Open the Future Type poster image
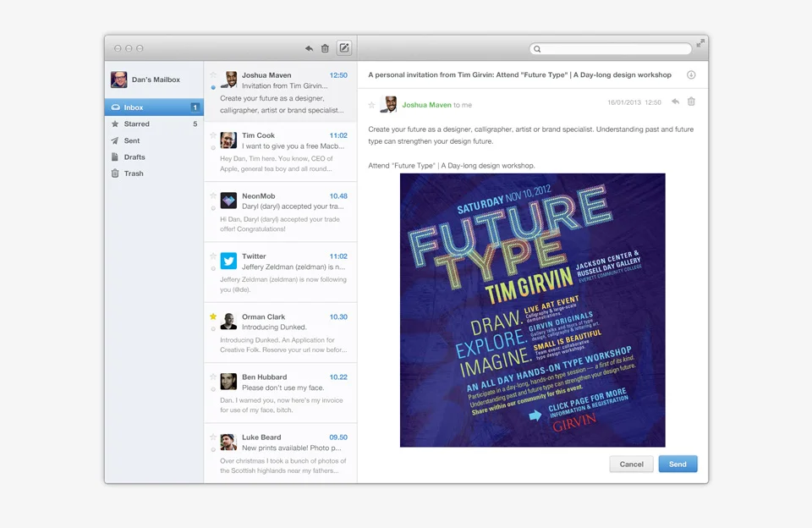 (532, 310)
